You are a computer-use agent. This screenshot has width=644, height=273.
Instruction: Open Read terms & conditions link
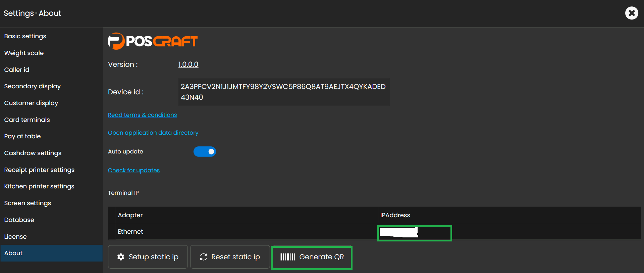[142, 115]
